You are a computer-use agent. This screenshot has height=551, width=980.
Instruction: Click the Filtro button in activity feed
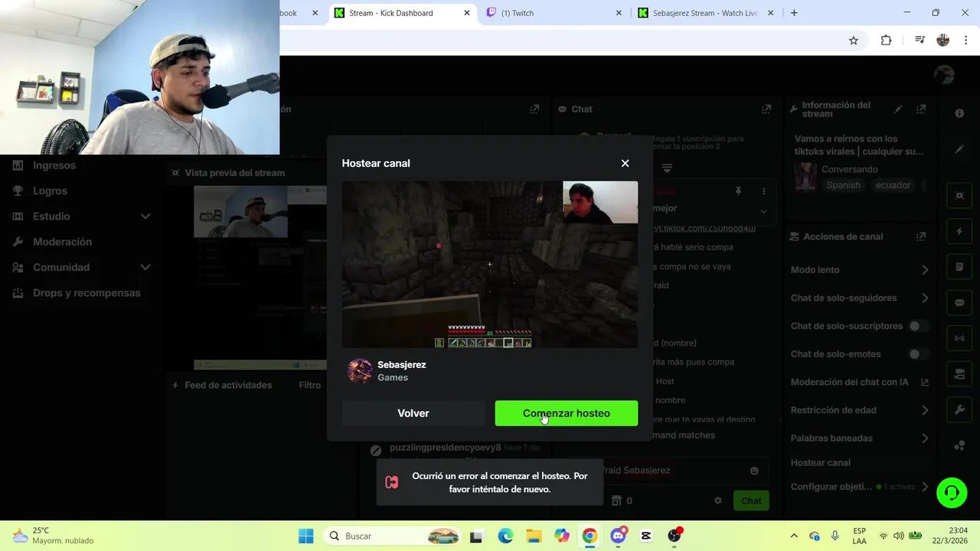pos(309,385)
